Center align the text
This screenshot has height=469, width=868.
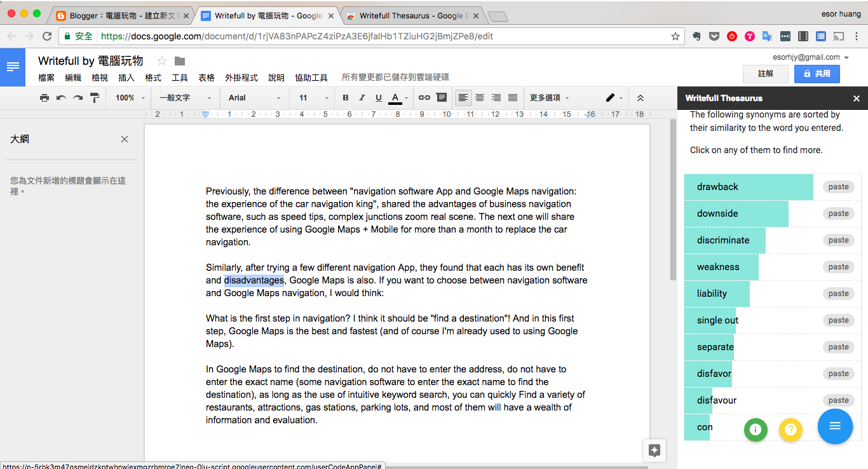click(480, 98)
